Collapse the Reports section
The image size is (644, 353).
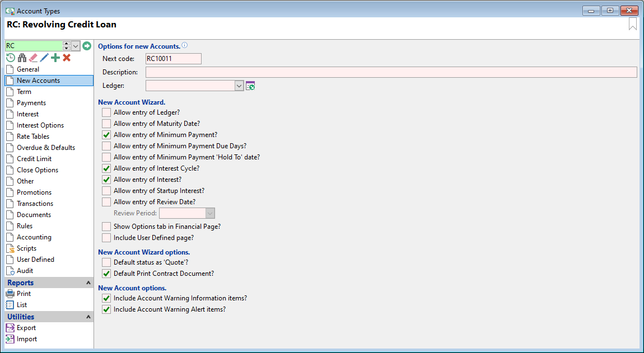coord(88,283)
